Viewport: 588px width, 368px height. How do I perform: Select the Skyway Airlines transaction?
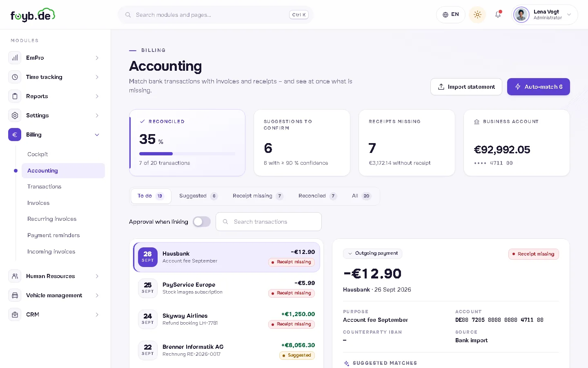coord(227,319)
